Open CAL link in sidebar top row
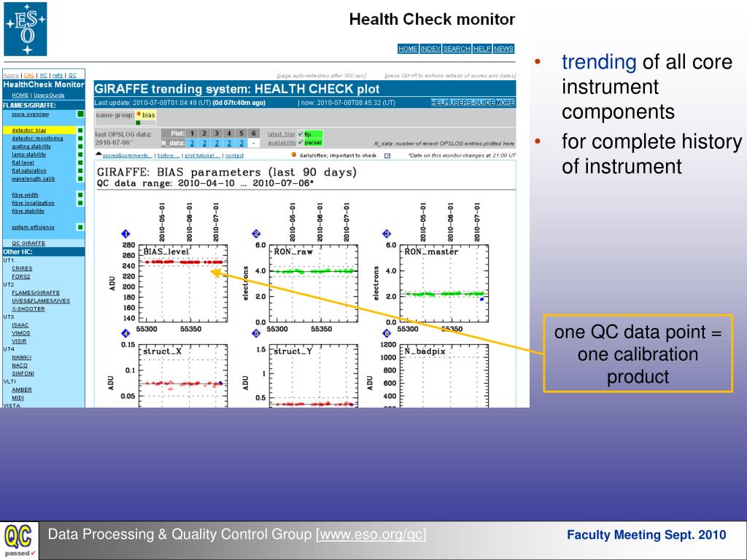Image resolution: width=747 pixels, height=560 pixels. (29, 75)
